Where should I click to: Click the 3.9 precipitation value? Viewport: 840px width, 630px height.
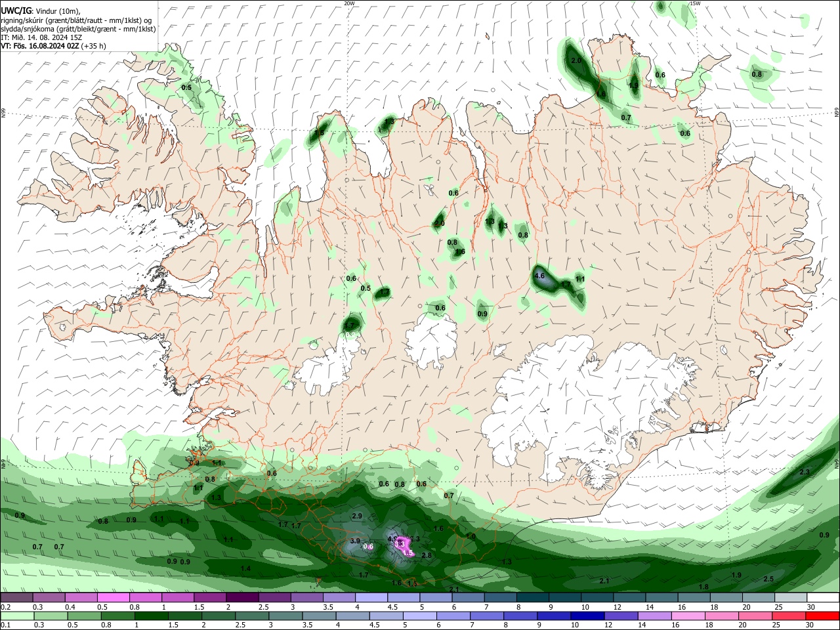point(355,541)
